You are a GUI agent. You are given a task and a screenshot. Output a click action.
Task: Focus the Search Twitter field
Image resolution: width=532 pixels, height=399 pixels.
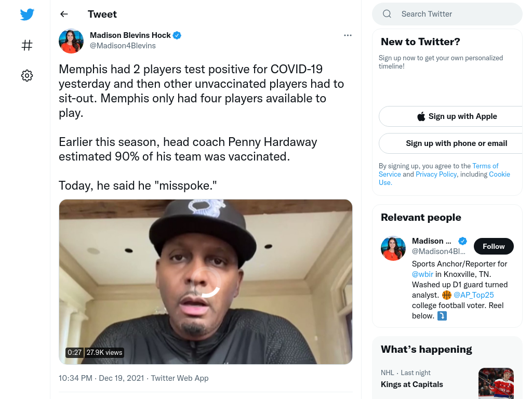click(x=447, y=14)
